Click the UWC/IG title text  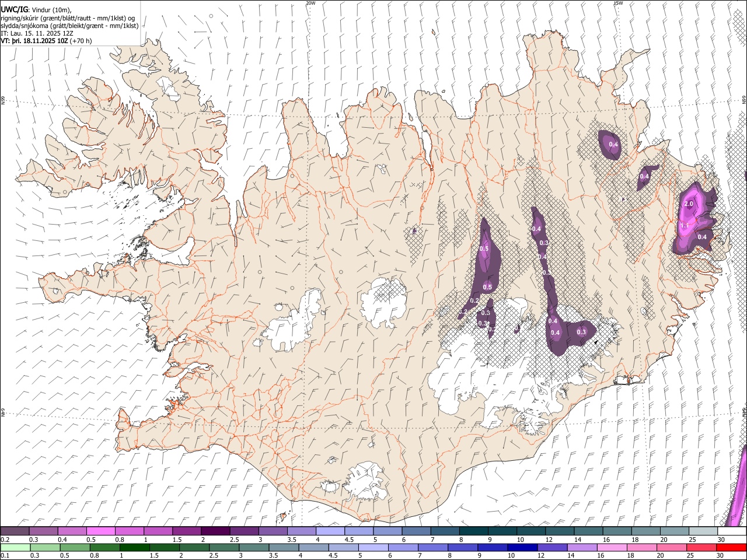point(15,9)
